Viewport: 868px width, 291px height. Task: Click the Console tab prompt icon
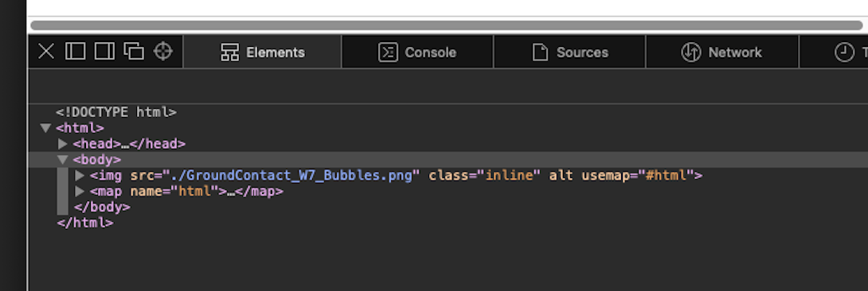coord(388,52)
